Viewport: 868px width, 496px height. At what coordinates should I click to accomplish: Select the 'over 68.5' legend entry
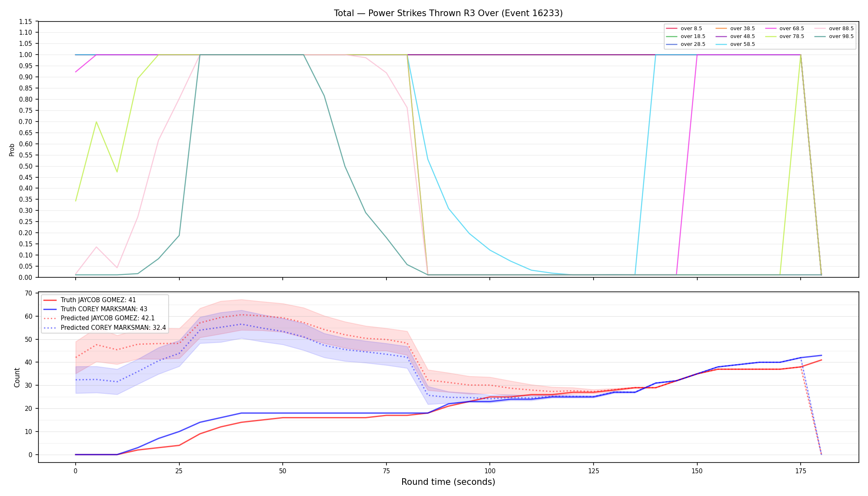(785, 29)
